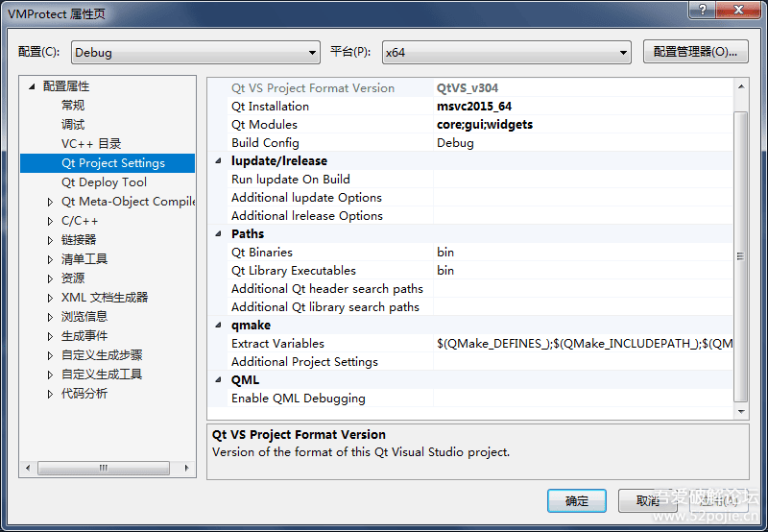
Task: Collapse the 配置属性 tree node
Action: (33, 86)
